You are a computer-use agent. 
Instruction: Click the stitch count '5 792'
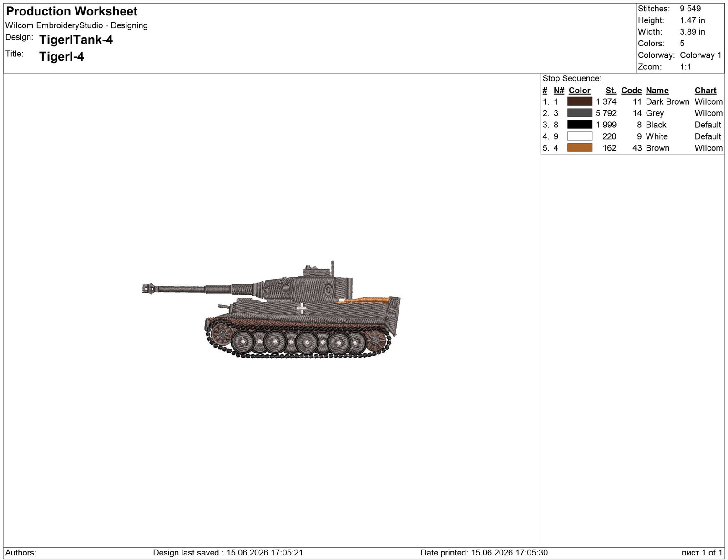[x=606, y=113]
